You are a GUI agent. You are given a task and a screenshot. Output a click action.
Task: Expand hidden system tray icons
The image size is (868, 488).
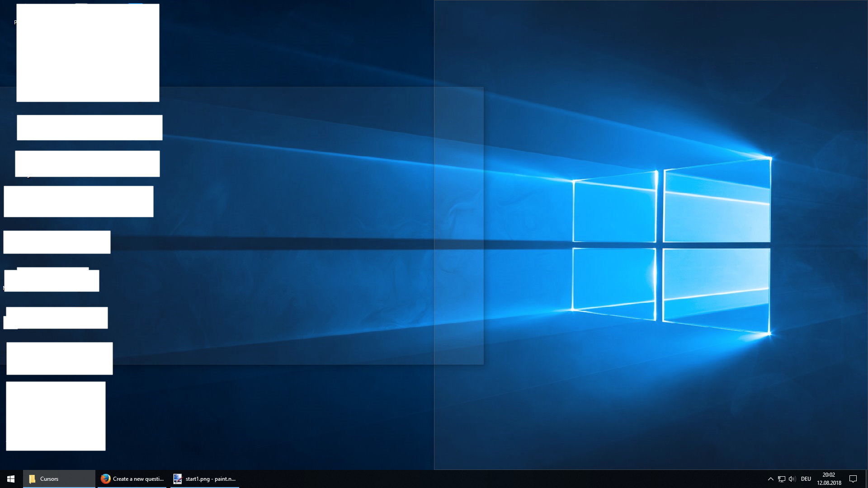(770, 479)
